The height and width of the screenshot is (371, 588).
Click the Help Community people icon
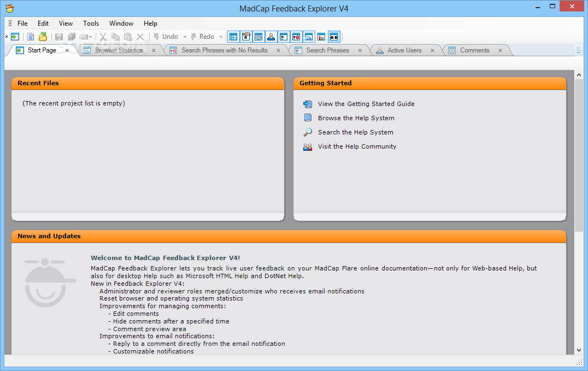coord(308,146)
